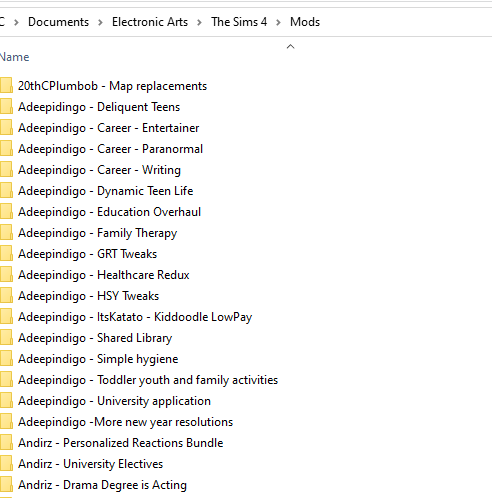Select the Shared Library folder icon
The image size is (492, 498).
tap(6, 337)
